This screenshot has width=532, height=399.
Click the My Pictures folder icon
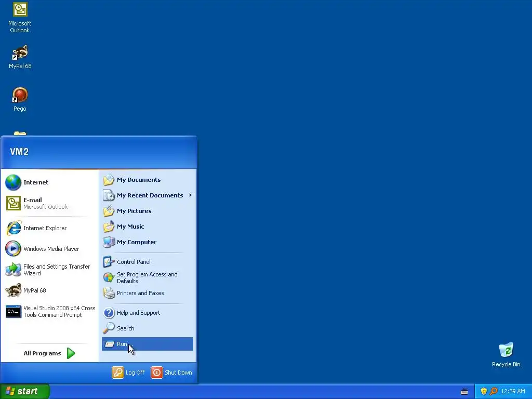(109, 211)
